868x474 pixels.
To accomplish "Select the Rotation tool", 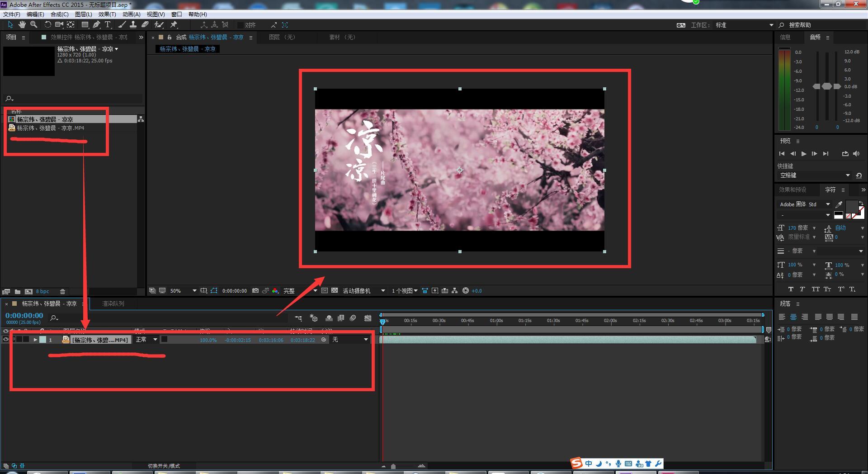I will (x=47, y=25).
